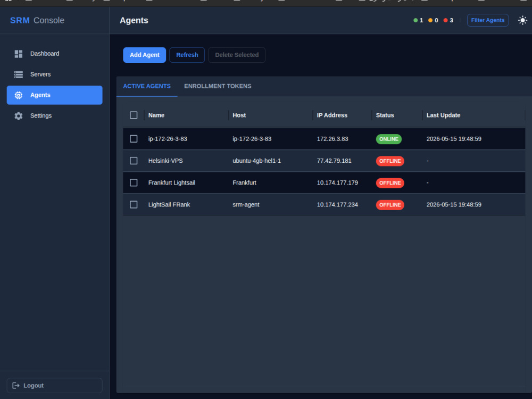Screen dimensions: 532x399
Task: Click the orange warning count indicator
Action: pyautogui.click(x=433, y=20)
